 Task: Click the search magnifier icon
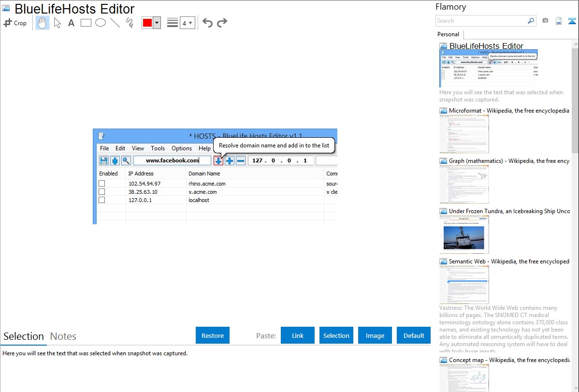click(531, 21)
